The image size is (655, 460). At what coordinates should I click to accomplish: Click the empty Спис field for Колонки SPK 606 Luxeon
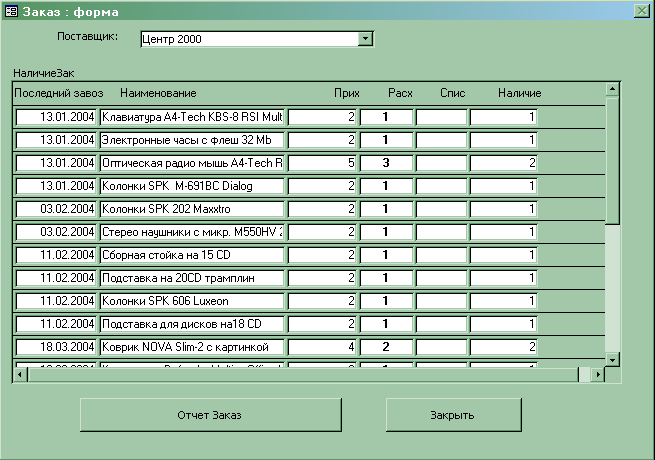click(441, 301)
